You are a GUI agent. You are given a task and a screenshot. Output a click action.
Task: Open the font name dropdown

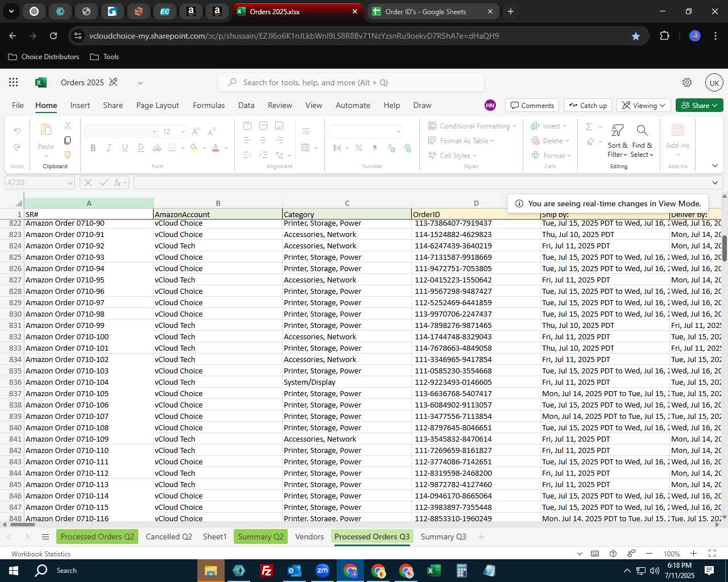pyautogui.click(x=154, y=132)
